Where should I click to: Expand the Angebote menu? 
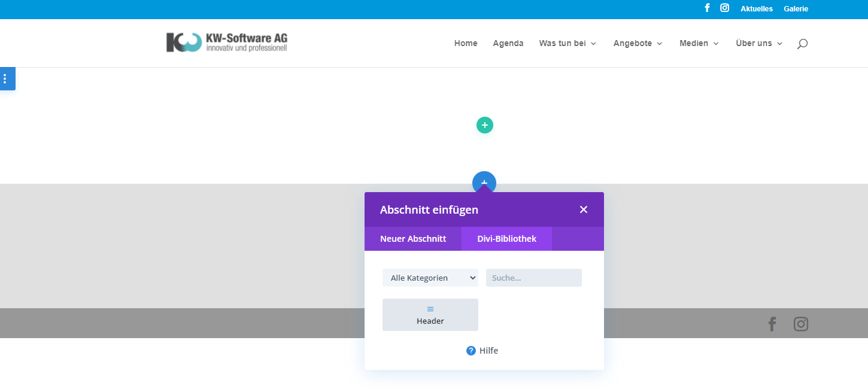pos(638,44)
